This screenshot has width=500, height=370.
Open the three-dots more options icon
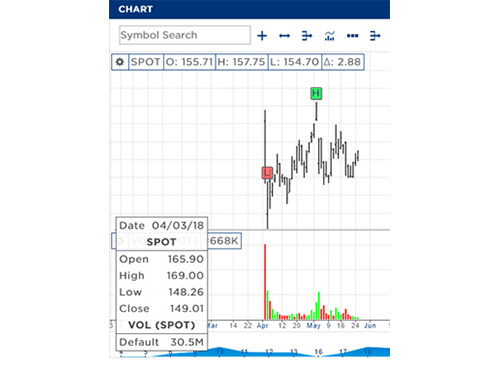[352, 36]
